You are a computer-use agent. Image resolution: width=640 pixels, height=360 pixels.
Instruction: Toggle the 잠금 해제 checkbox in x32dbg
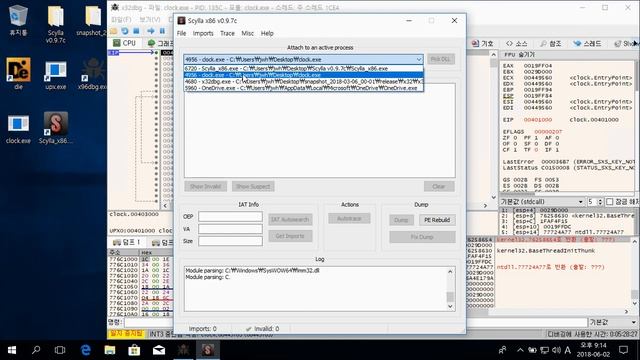click(x=610, y=202)
